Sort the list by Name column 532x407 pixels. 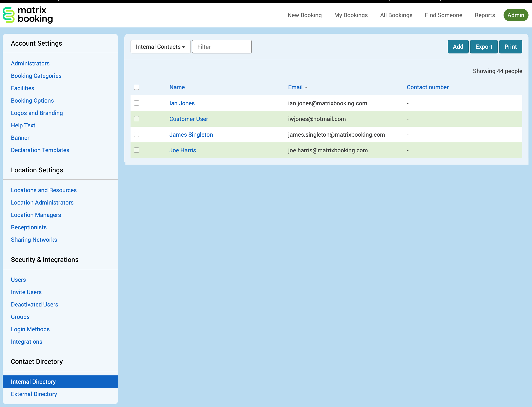[177, 87]
